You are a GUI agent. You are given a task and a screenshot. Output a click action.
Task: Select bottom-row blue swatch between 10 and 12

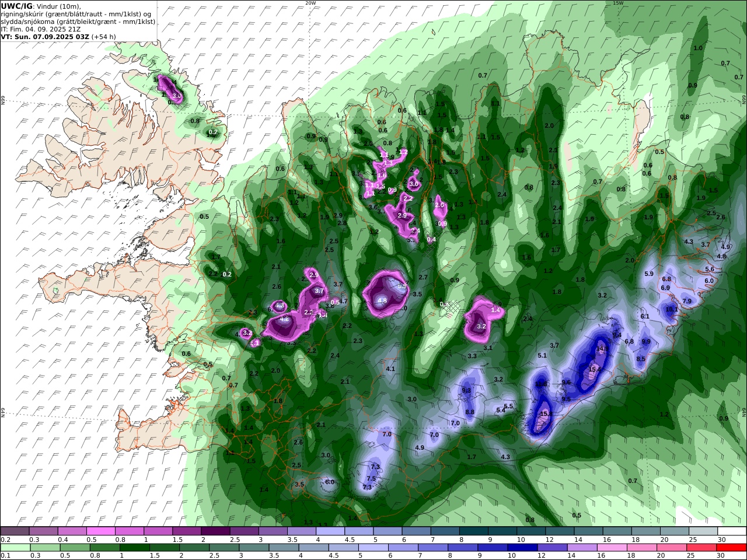(x=523, y=548)
